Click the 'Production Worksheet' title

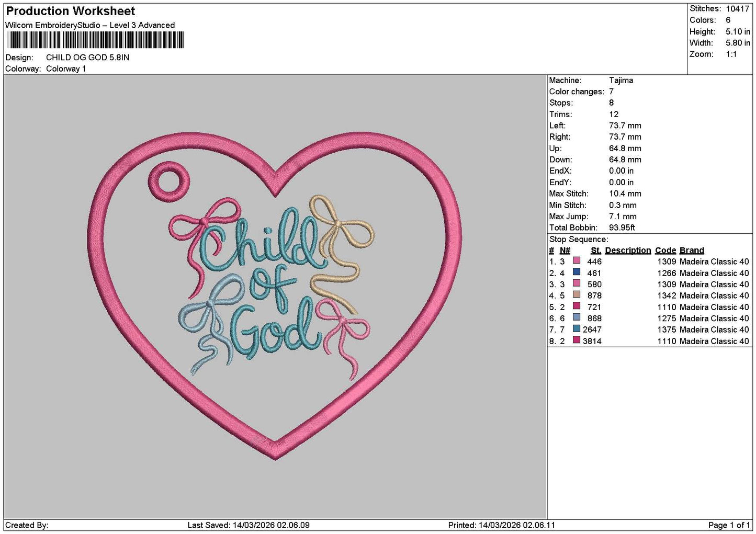point(71,11)
